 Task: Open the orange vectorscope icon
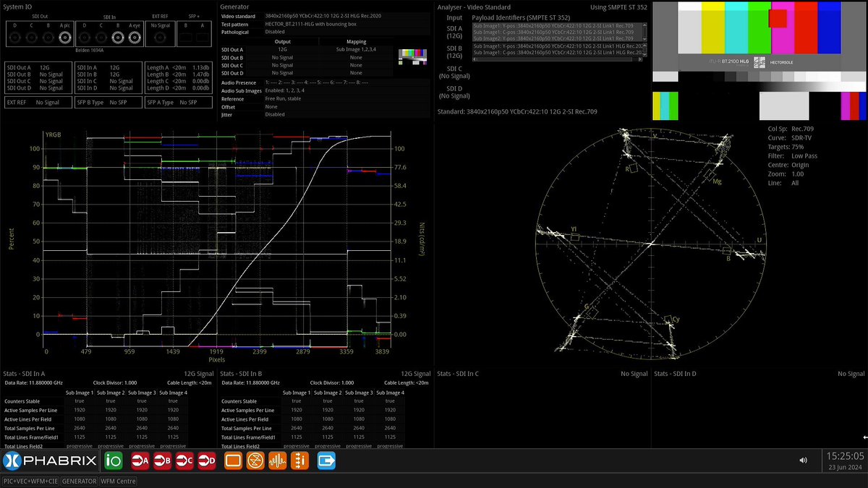point(255,460)
